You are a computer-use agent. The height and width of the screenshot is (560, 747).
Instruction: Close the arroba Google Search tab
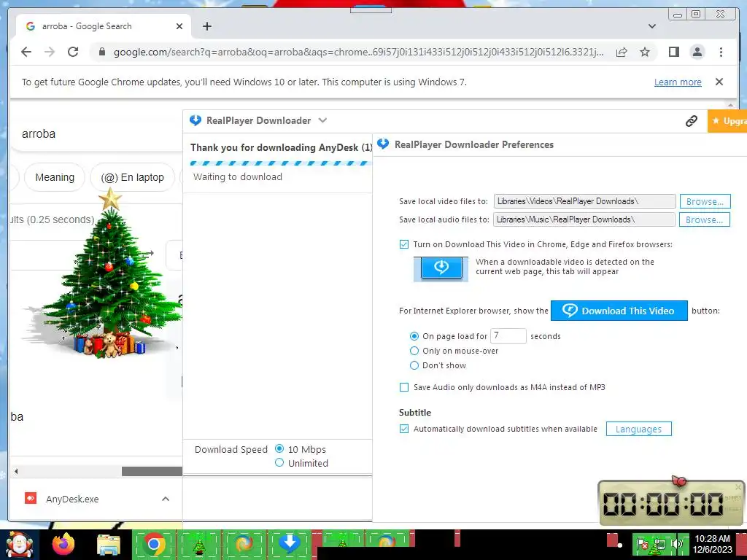[179, 26]
